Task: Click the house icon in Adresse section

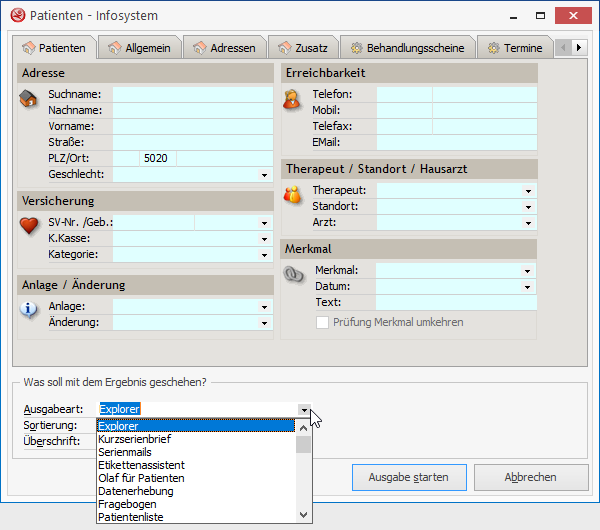Action: point(29,97)
